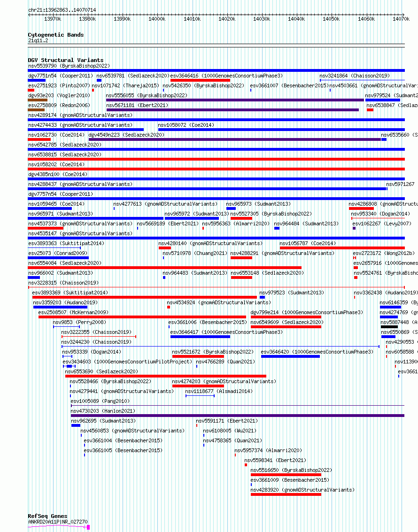Open esv3893363 (Suktitipat2014) variant label

pos(66,243)
